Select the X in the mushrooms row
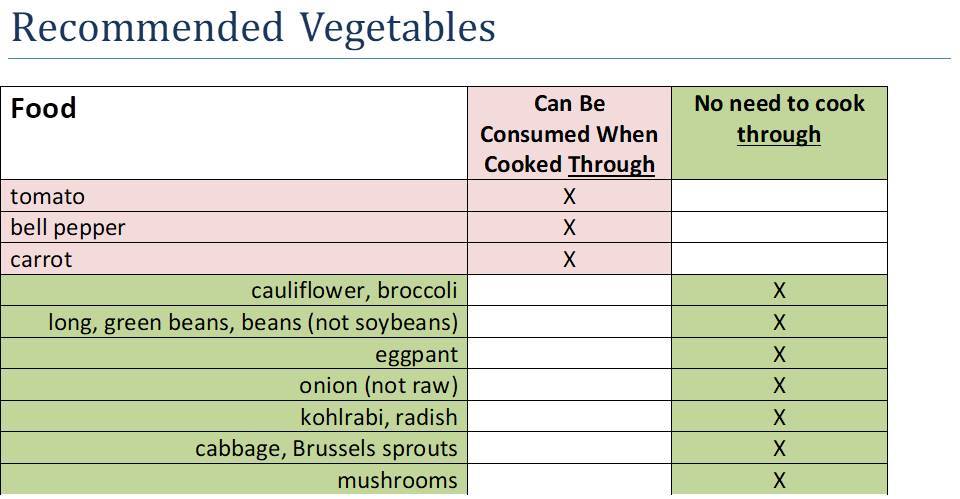Screen dimensions: 960x499 coord(779,480)
